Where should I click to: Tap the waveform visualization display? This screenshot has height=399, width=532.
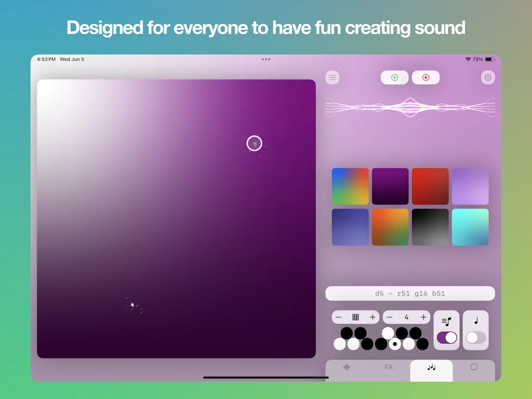coord(410,108)
